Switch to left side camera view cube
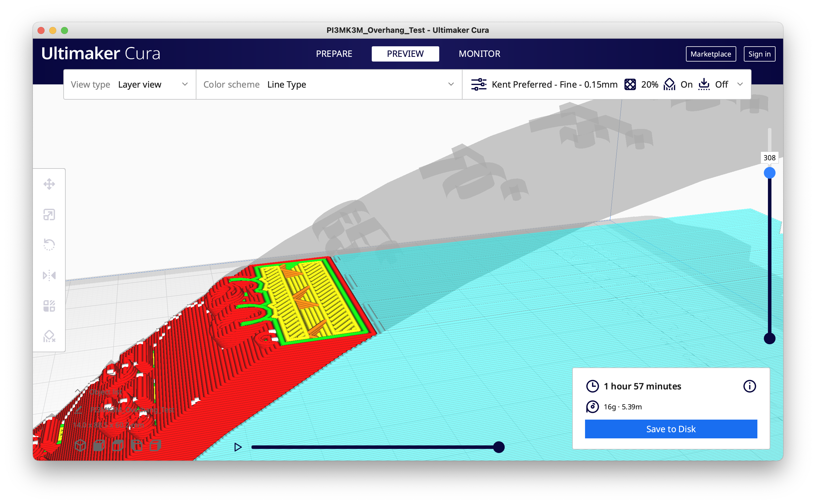Screen dimensions: 816x504 click(x=136, y=445)
